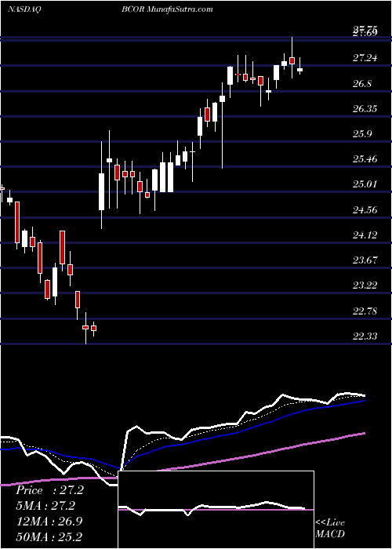392x549 pixels.
Task: Click the 5MA : 27.2 readout
Action: [45, 506]
